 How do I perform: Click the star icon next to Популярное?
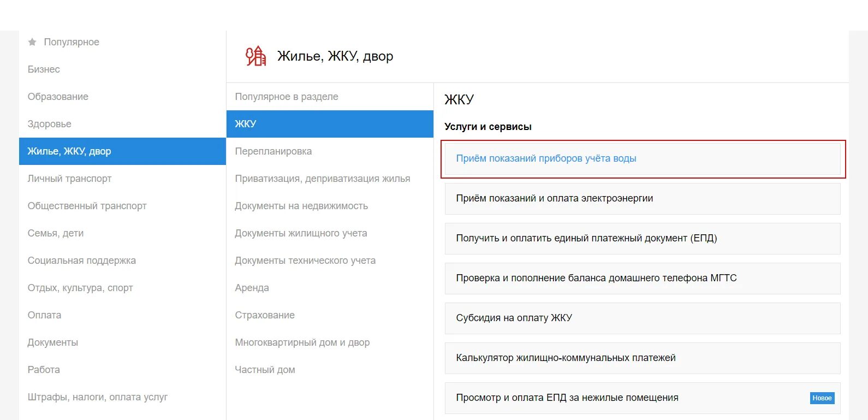pyautogui.click(x=32, y=42)
